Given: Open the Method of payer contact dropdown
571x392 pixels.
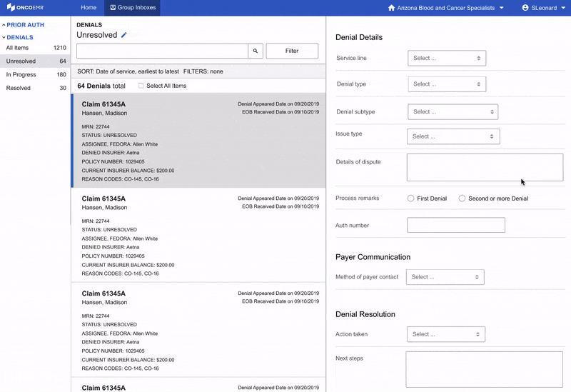Looking at the screenshot, I should [x=445, y=277].
